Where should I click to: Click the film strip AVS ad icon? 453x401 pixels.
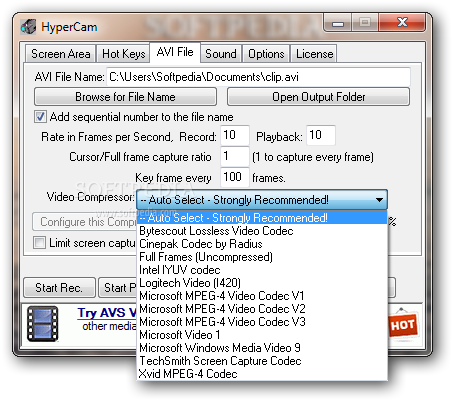click(43, 324)
